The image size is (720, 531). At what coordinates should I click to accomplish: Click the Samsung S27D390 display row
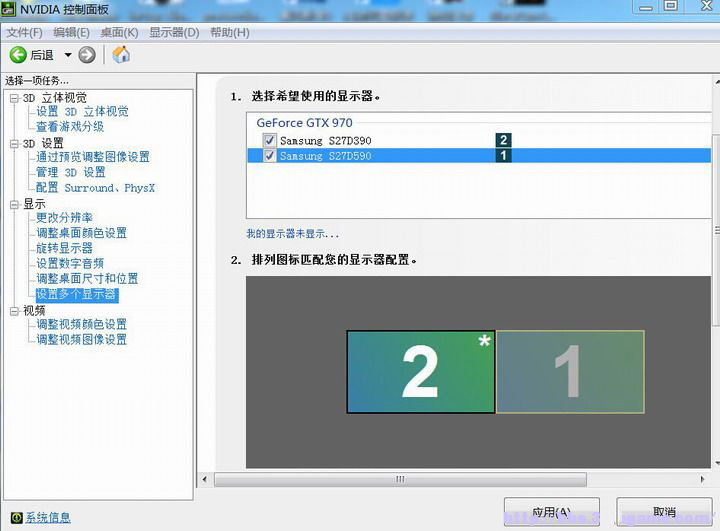[478, 140]
